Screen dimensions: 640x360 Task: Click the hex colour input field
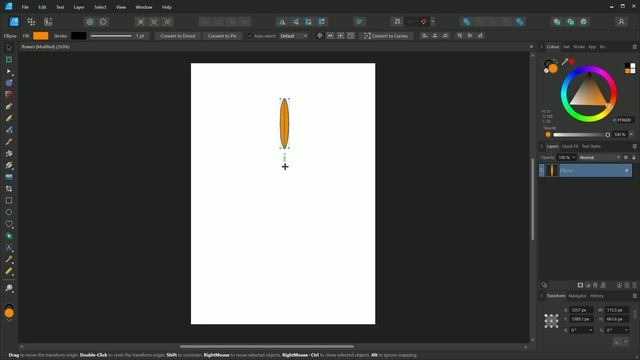coord(624,120)
